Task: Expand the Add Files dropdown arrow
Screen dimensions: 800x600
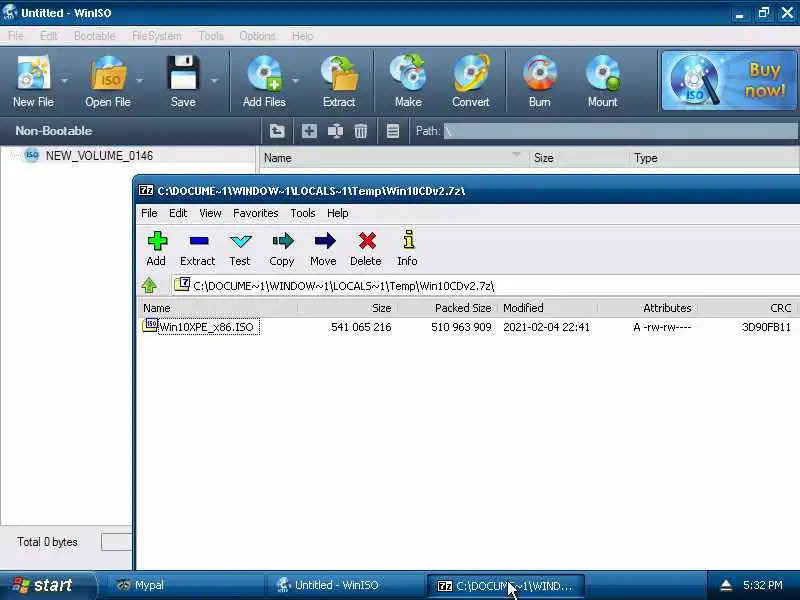Action: (x=295, y=81)
